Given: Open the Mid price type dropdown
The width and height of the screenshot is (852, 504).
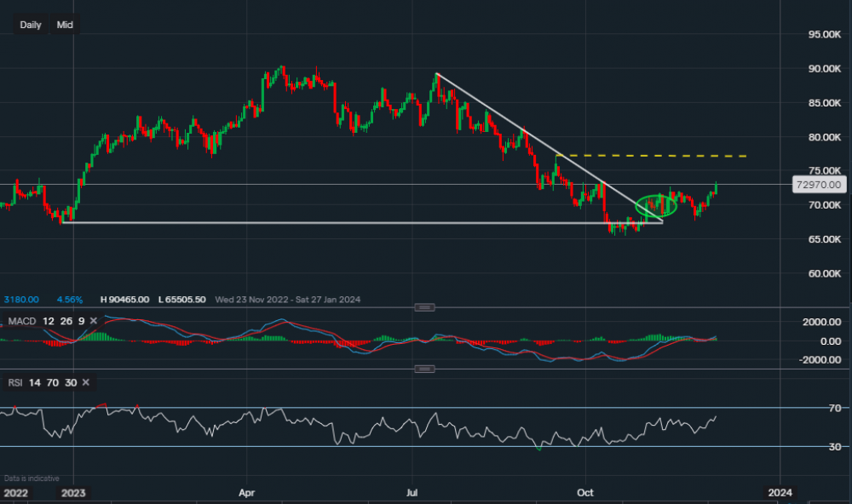Looking at the screenshot, I should [65, 25].
